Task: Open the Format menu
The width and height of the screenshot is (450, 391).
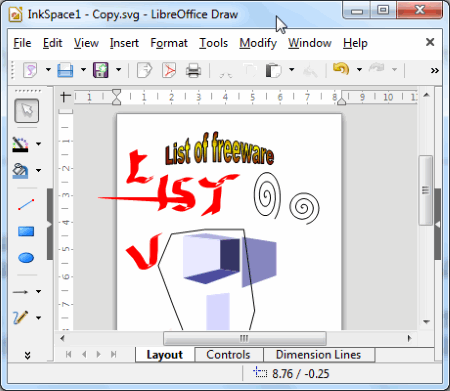Action: [x=169, y=43]
